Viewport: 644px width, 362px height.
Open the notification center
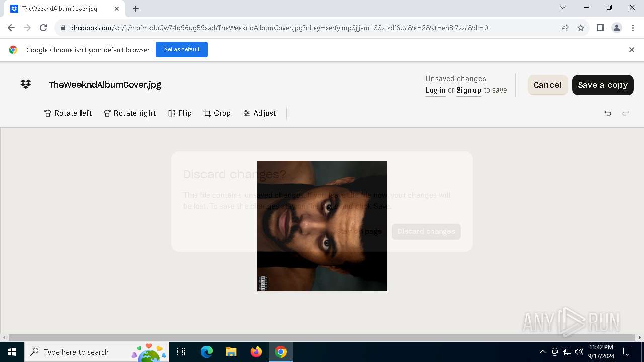627,352
